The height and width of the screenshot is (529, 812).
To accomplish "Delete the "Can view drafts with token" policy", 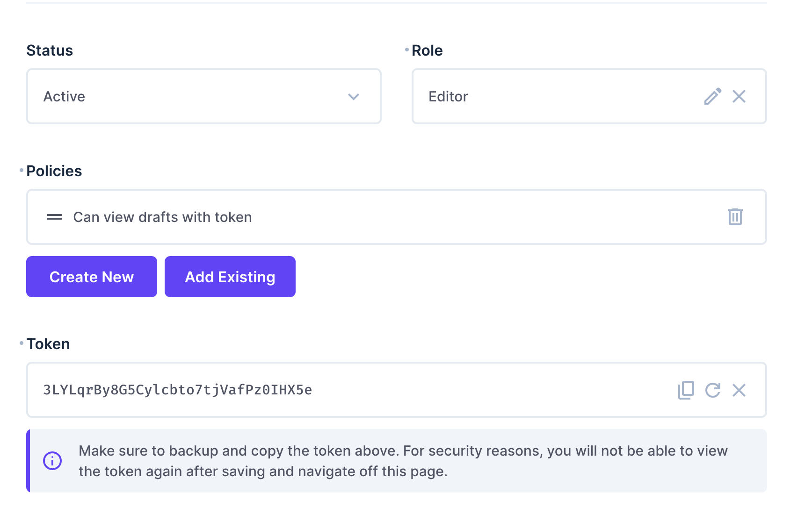I will (x=735, y=217).
